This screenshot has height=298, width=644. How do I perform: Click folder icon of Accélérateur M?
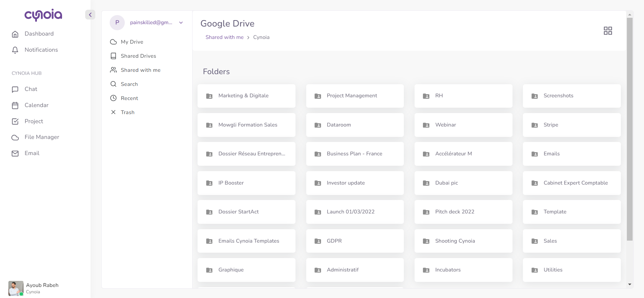click(x=426, y=154)
